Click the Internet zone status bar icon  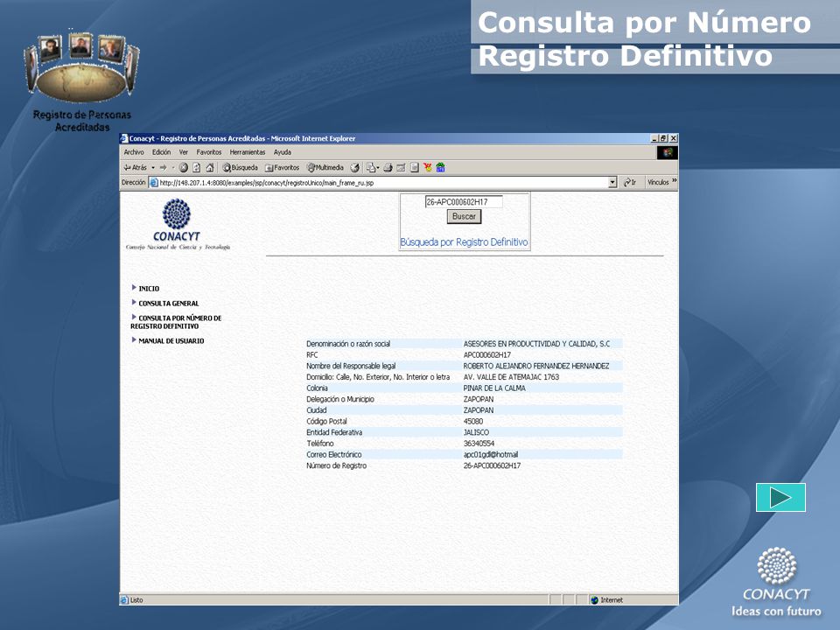tap(594, 600)
